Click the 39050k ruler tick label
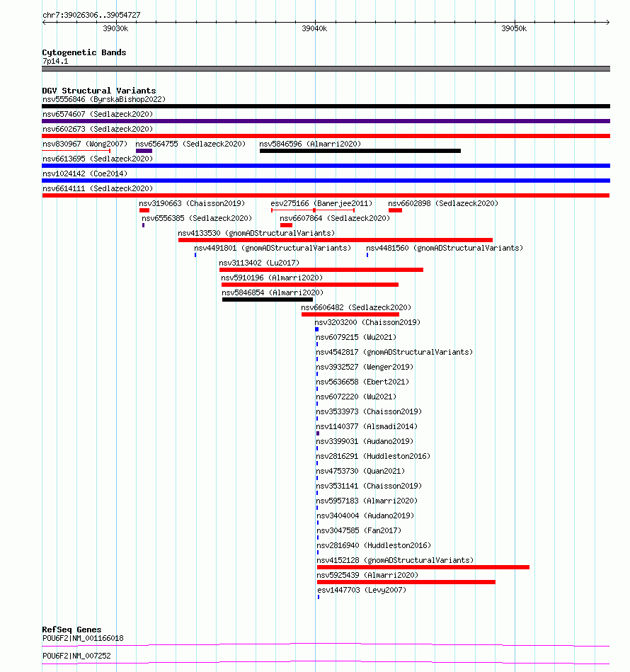 (514, 29)
